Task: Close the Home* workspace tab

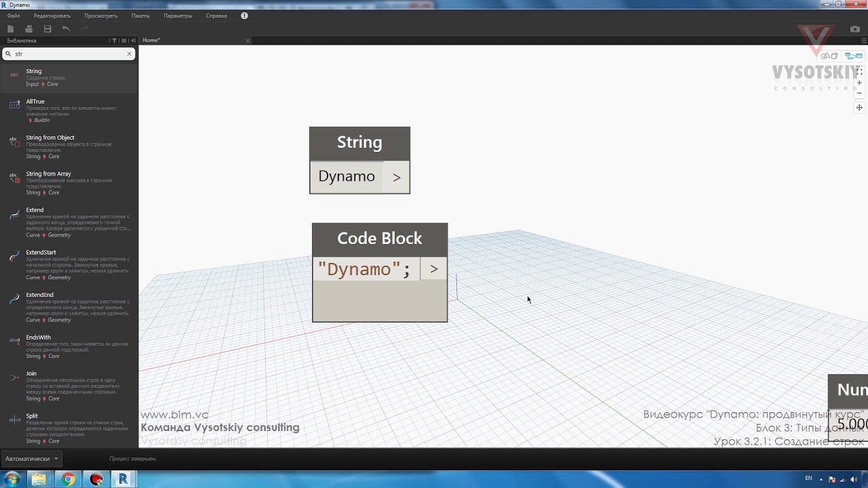Action: coord(248,41)
